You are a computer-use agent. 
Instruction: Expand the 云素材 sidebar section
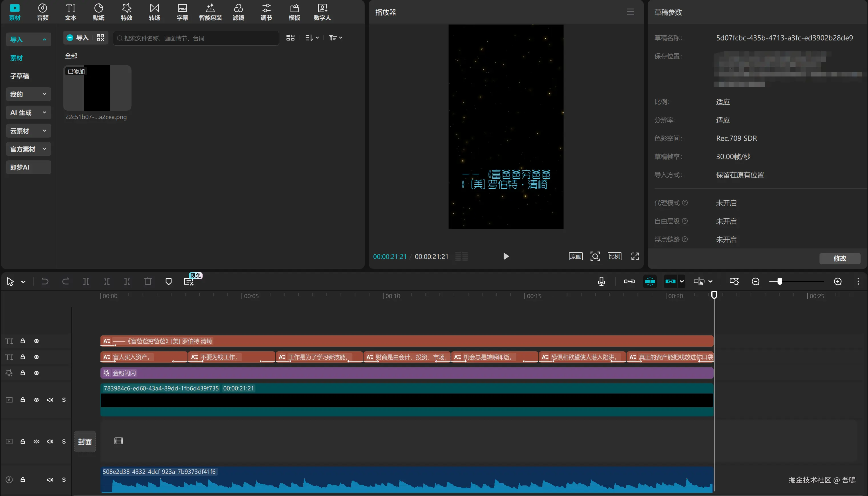[28, 131]
